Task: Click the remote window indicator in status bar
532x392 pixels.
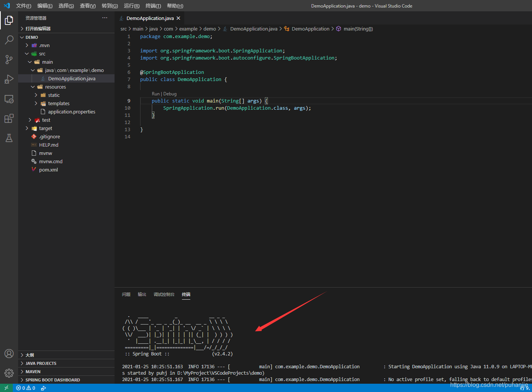Action: coord(6,387)
